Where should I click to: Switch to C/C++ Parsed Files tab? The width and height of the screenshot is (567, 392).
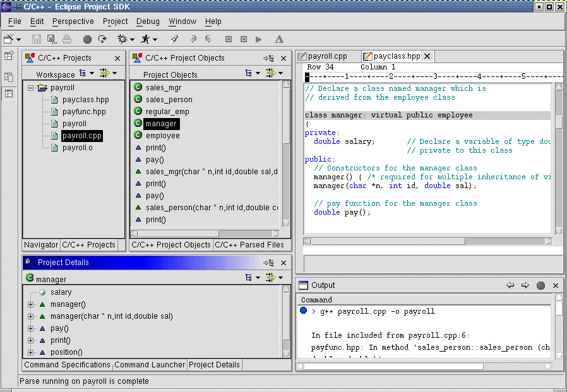249,245
